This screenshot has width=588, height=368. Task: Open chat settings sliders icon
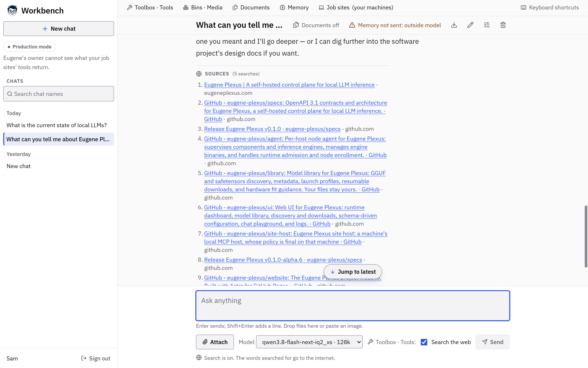coord(487,25)
